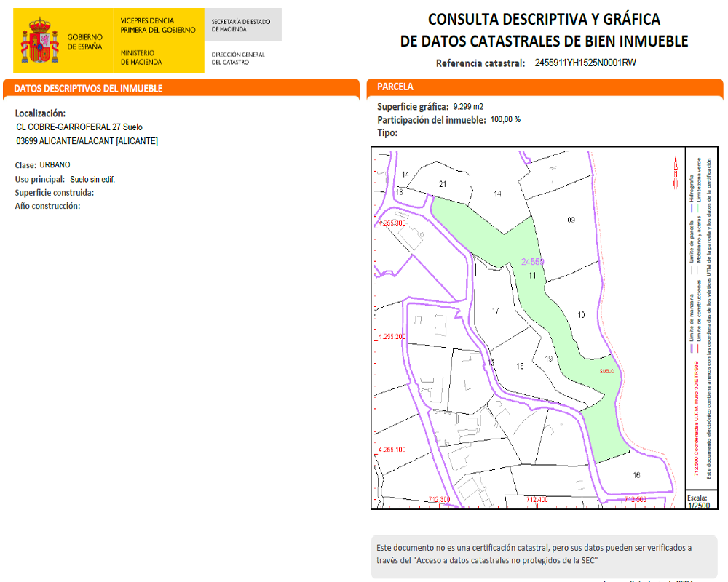Click the 'Tipo:' label
728x582 pixels.
coord(387,133)
